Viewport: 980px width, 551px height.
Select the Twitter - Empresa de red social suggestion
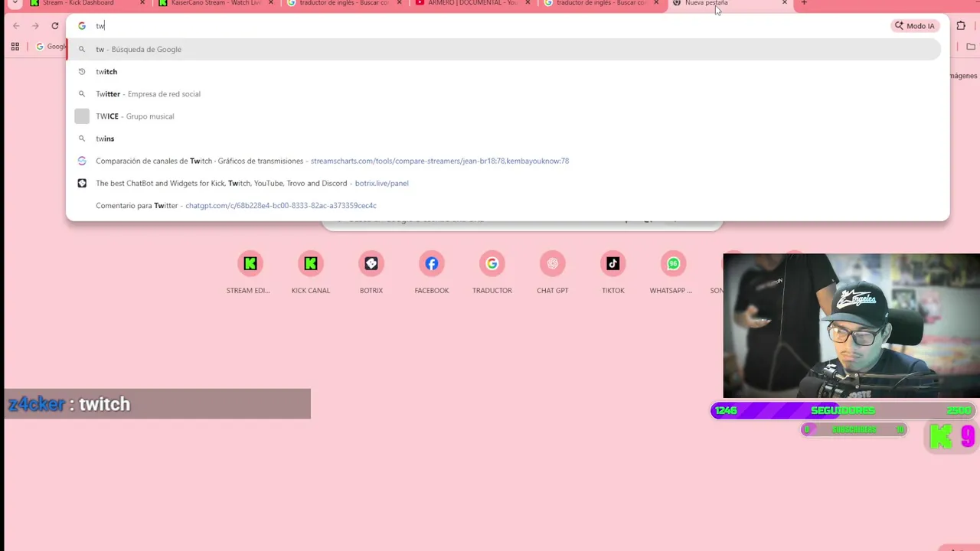(504, 94)
